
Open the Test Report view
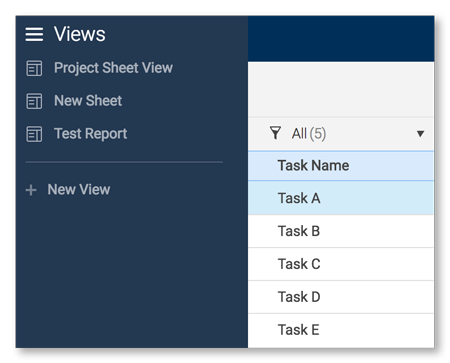click(91, 134)
